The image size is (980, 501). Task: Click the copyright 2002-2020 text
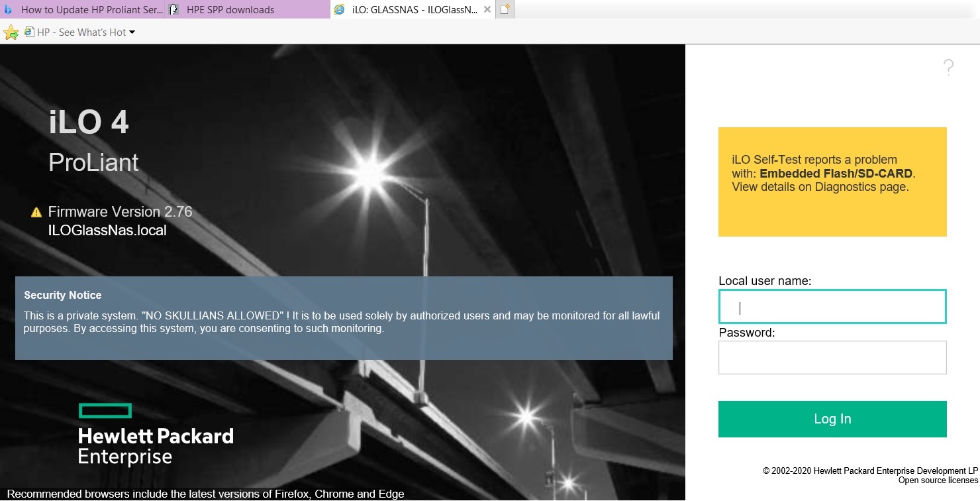click(870, 471)
